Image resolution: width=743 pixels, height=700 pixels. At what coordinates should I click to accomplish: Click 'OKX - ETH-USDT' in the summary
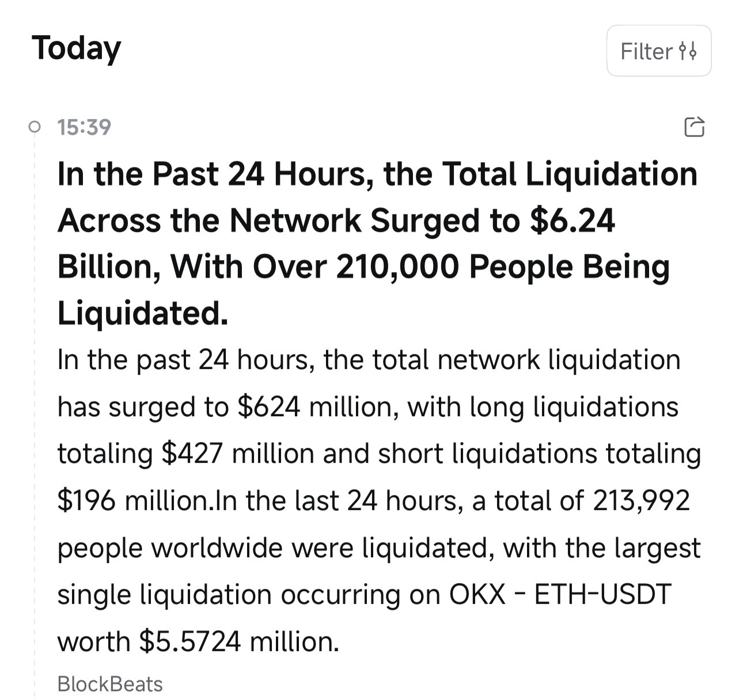point(560,594)
